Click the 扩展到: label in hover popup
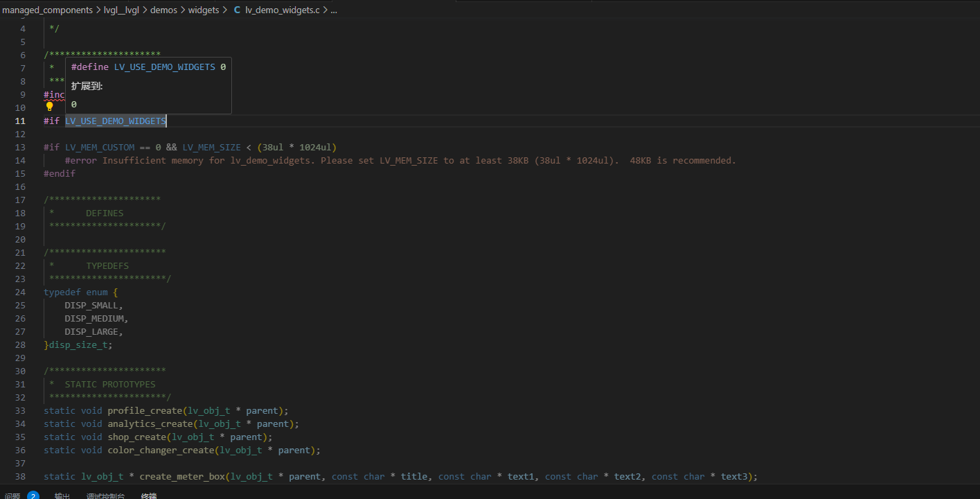The image size is (980, 499). (87, 86)
